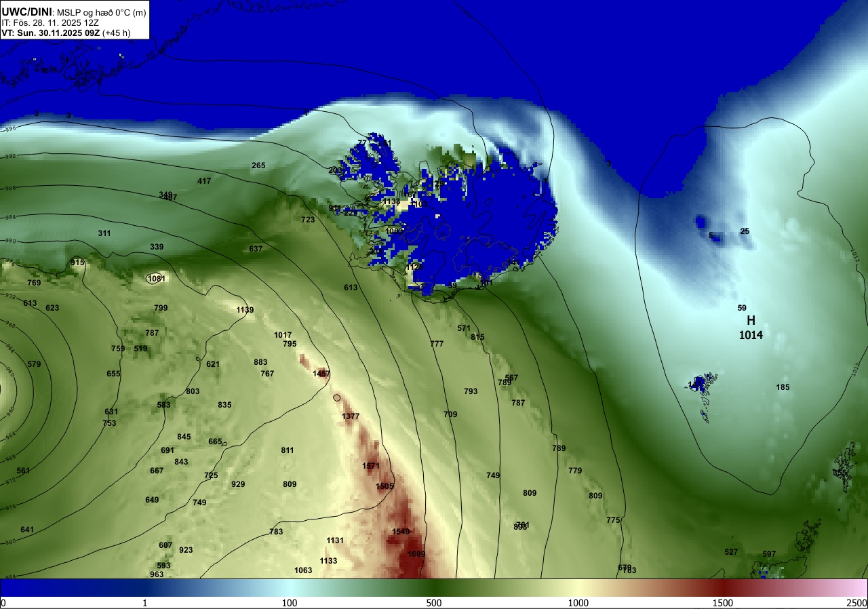Click the circled 1081 value
Image resolution: width=868 pixels, height=609 pixels.
pos(156,278)
